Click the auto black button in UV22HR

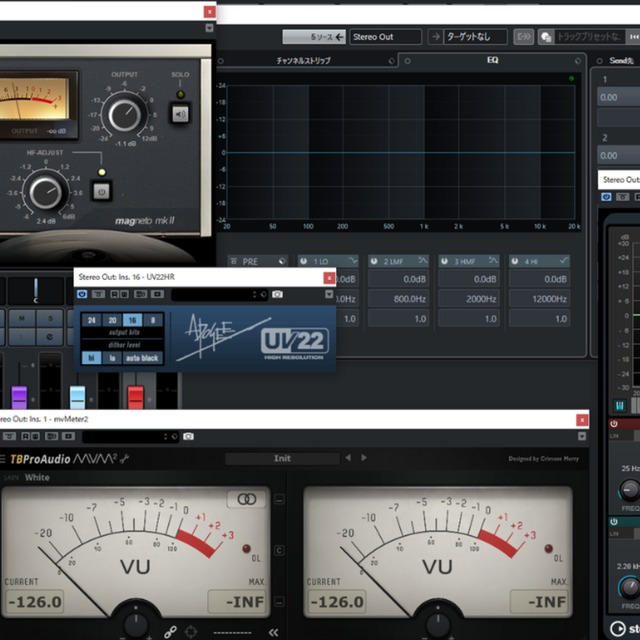[141, 357]
